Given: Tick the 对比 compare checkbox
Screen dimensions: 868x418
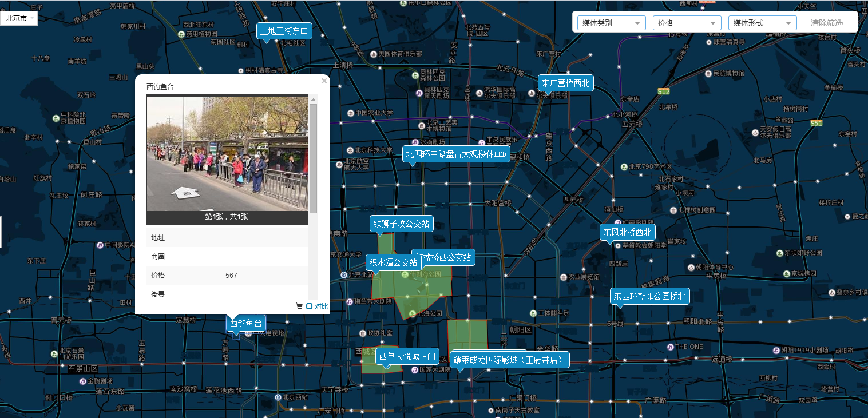Looking at the screenshot, I should pos(309,306).
